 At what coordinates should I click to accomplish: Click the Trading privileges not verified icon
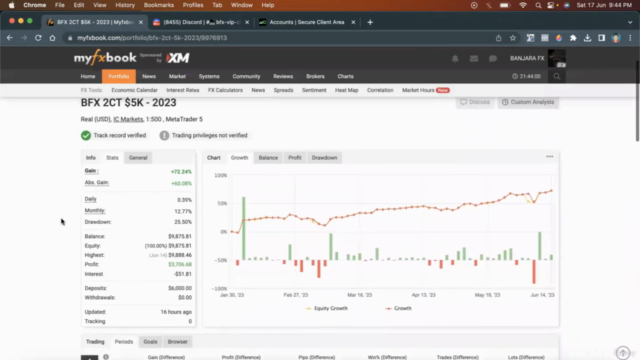(164, 136)
